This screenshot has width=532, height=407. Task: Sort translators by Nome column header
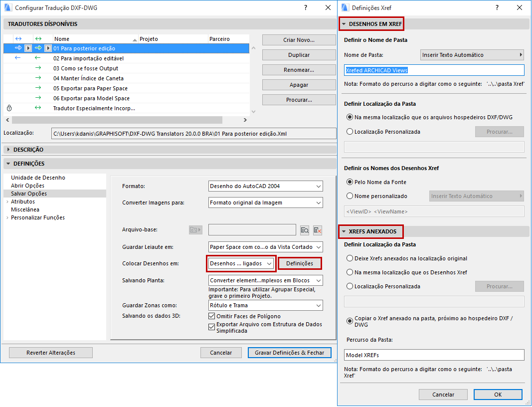tap(95, 39)
